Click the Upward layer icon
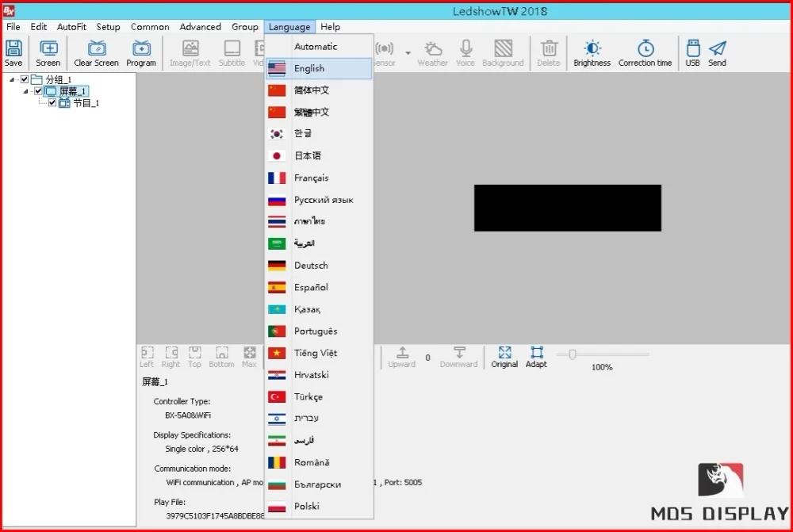 pyautogui.click(x=402, y=357)
